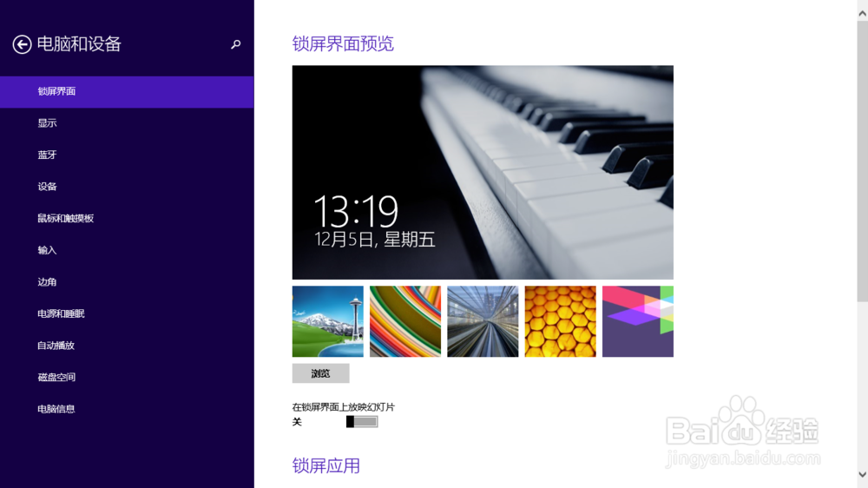Image resolution: width=868 pixels, height=488 pixels.
Task: Click the 浏览 button
Action: point(320,373)
